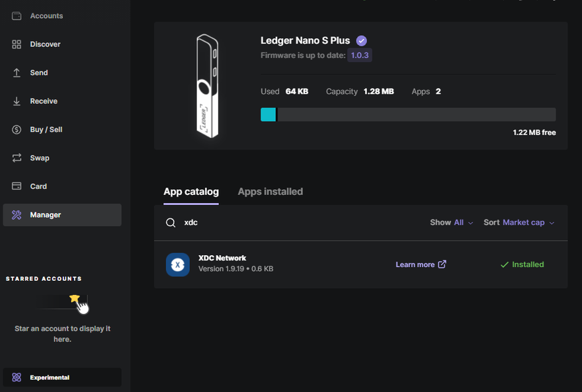Viewport: 582px width, 392px height.
Task: Click the Swap arrows icon
Action: click(17, 158)
